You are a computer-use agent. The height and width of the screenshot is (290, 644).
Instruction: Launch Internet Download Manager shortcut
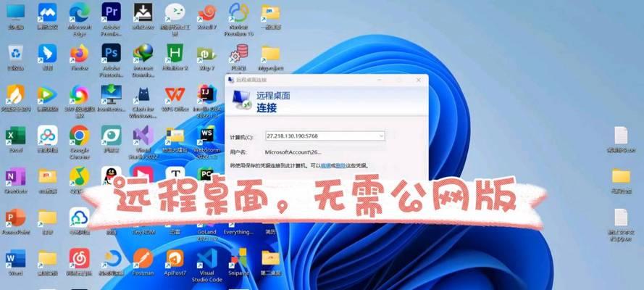[x=143, y=54]
